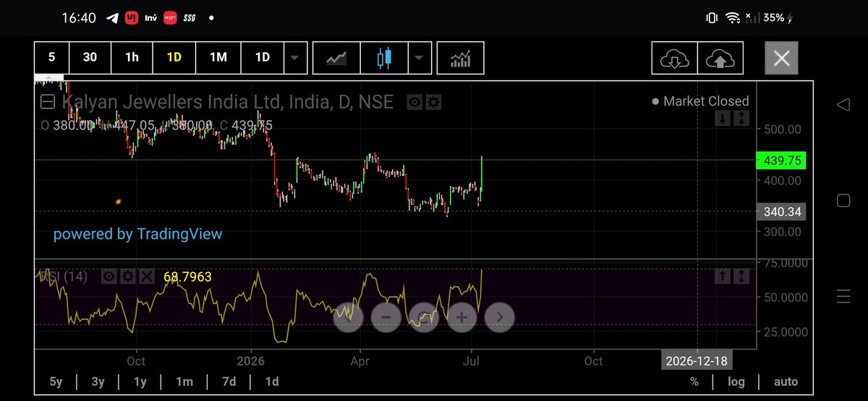Viewport: 868px width, 401px height.
Task: Open the interval dropdown arrow
Action: click(294, 57)
